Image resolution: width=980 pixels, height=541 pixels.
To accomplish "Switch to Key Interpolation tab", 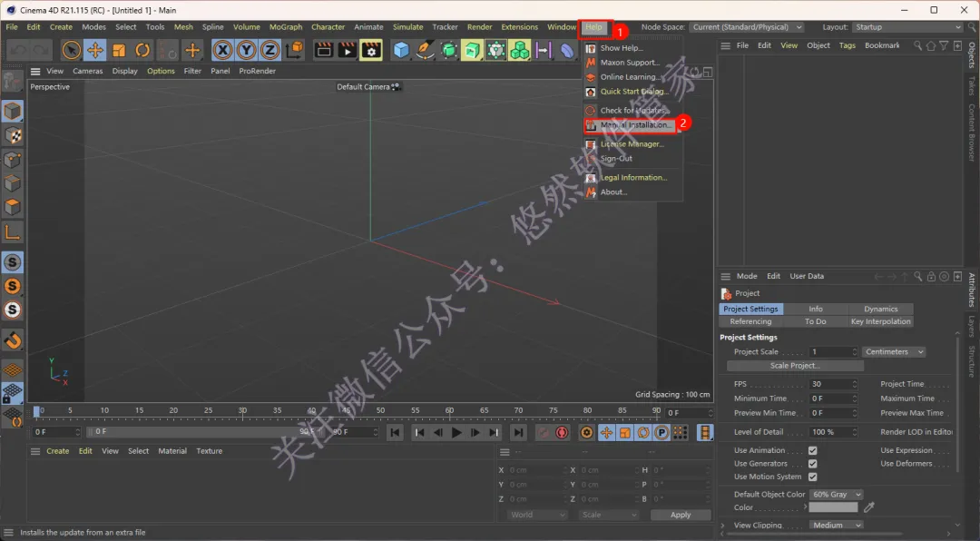I will click(880, 321).
